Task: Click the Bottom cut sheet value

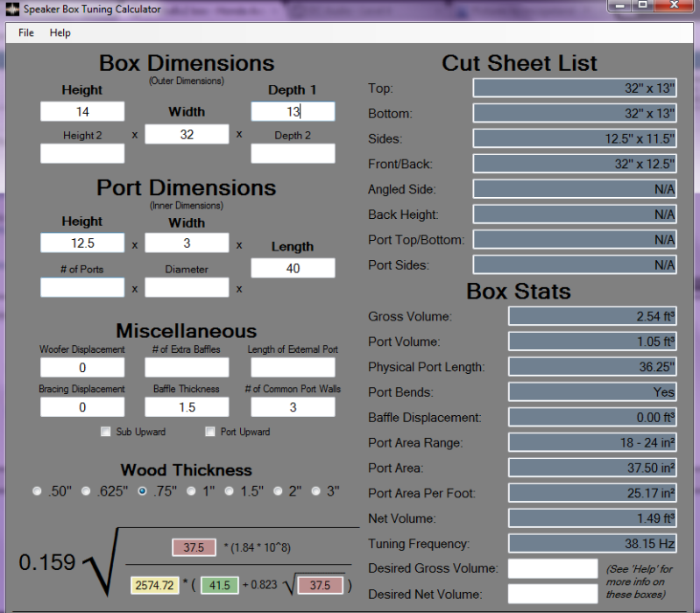Action: coord(575,113)
